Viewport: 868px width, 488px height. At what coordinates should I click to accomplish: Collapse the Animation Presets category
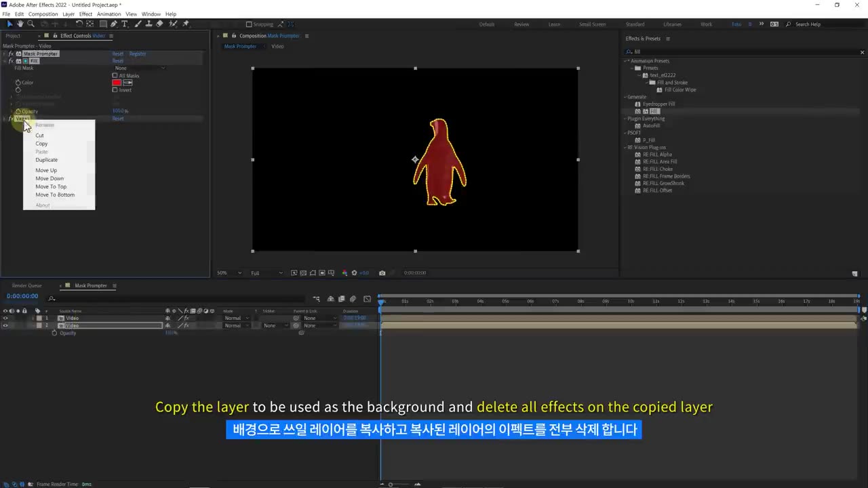(626, 61)
